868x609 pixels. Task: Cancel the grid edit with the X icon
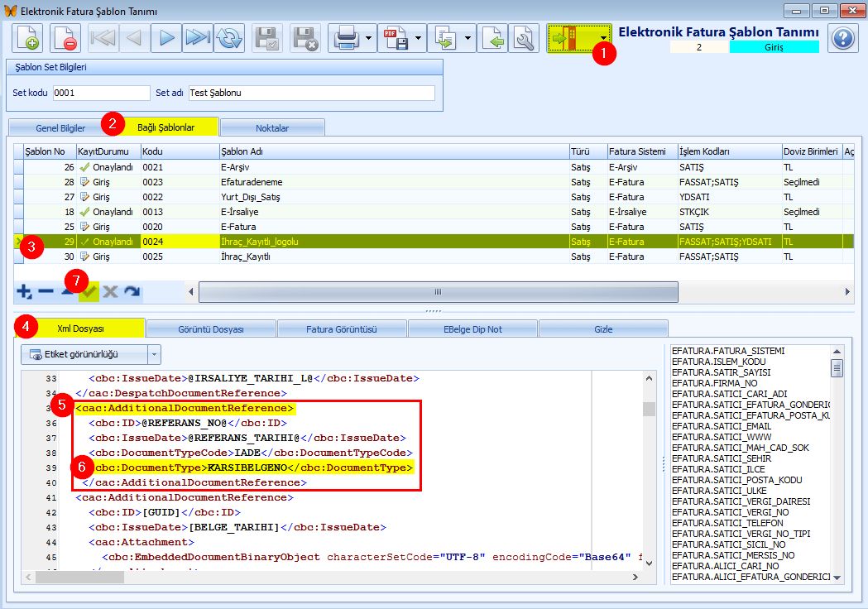110,291
